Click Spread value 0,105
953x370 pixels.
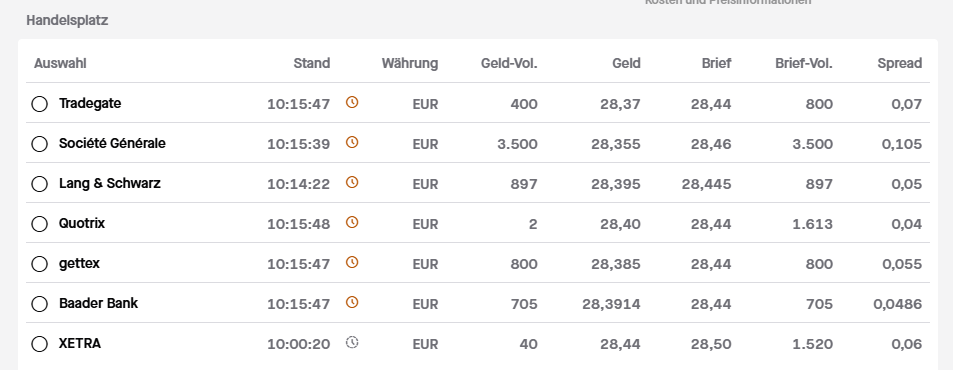point(902,144)
